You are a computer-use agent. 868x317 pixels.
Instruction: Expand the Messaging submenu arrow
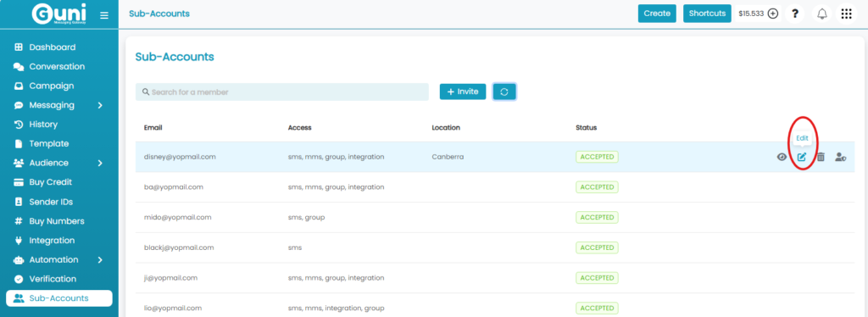click(100, 105)
